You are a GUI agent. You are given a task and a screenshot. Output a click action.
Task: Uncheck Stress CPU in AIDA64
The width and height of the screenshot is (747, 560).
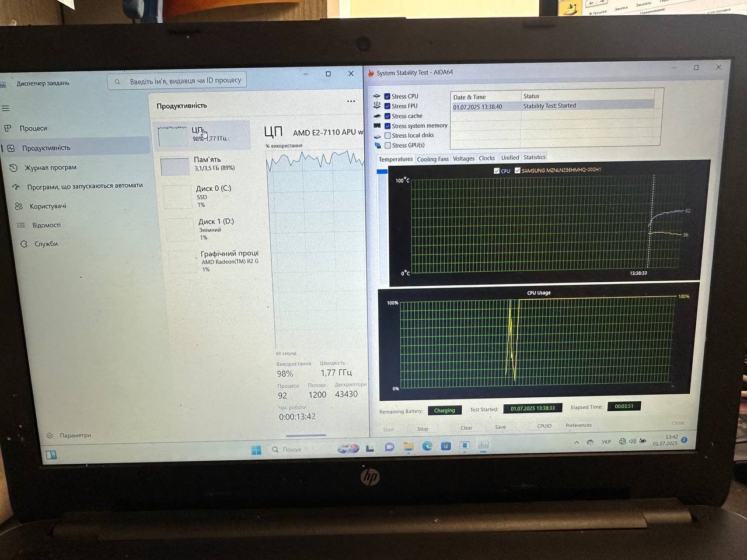click(387, 96)
